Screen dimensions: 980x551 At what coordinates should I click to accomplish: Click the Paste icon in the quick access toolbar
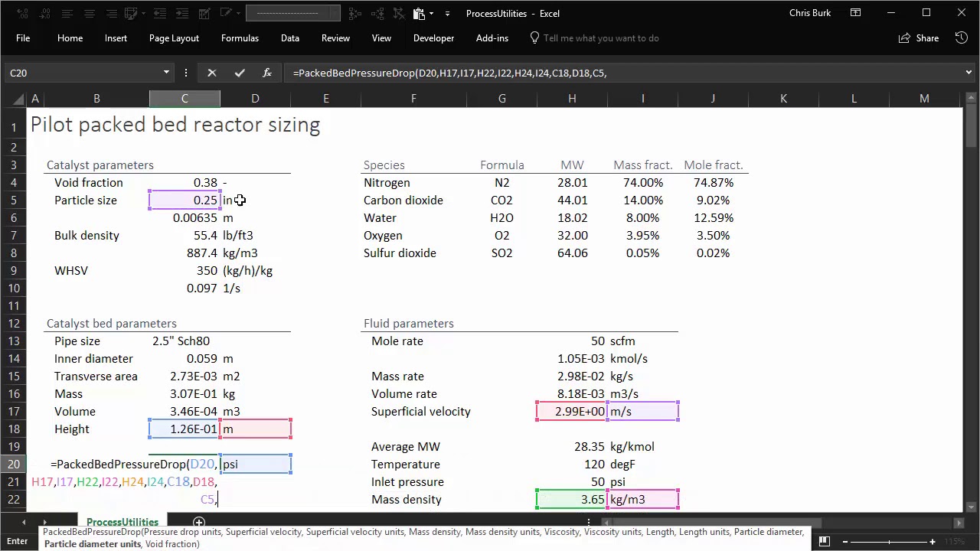click(x=419, y=13)
